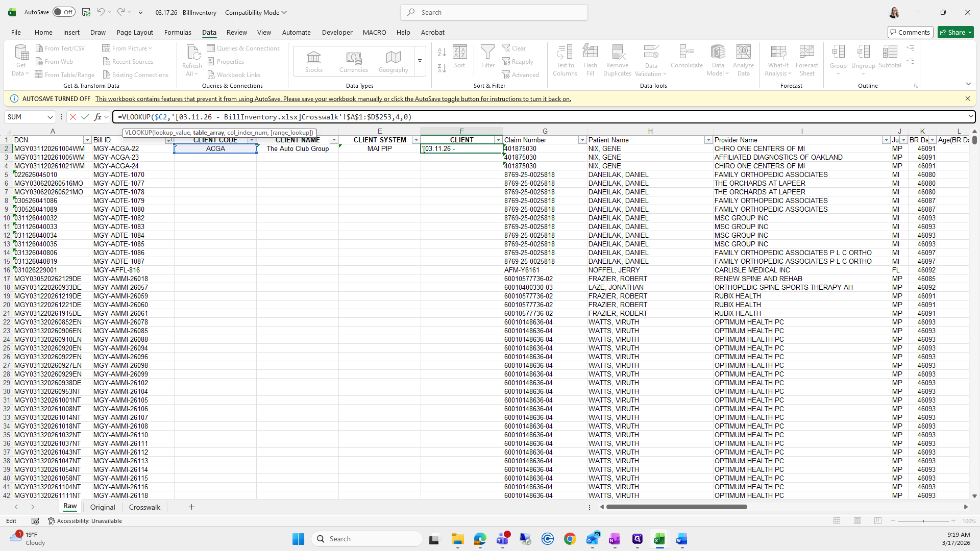Toggle the Filter button in ribbon
Screen dimensions: 980x551
point(487,56)
